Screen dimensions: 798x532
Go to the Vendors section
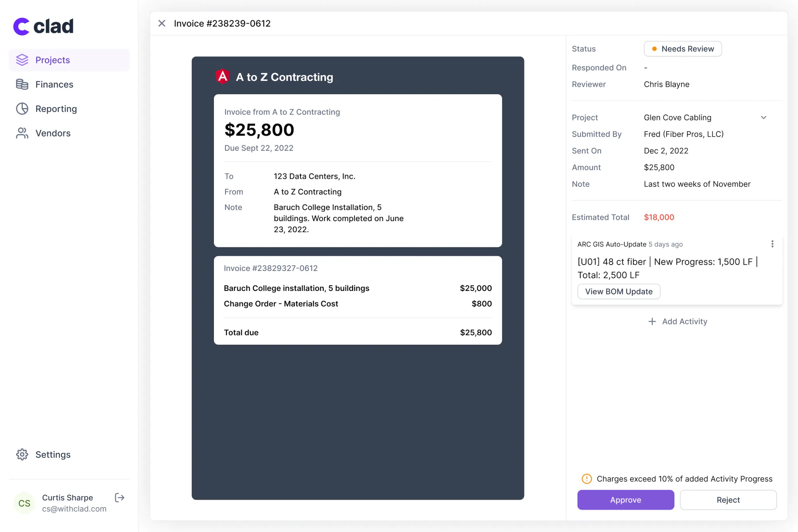click(x=53, y=133)
